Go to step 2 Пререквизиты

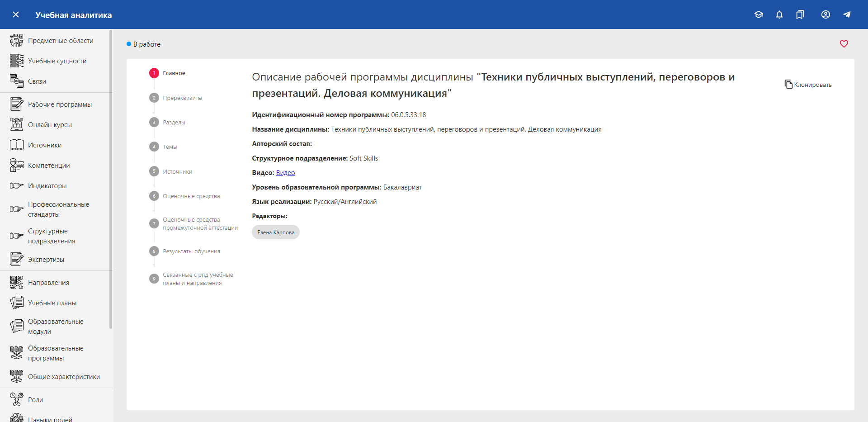pyautogui.click(x=176, y=98)
